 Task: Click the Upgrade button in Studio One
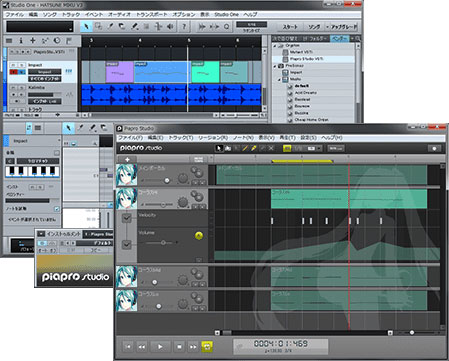tap(343, 27)
